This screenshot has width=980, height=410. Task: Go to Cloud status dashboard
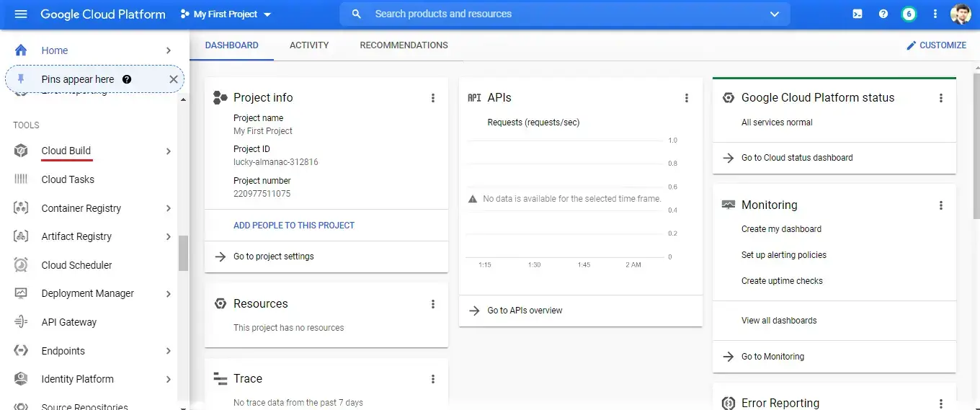click(x=797, y=158)
